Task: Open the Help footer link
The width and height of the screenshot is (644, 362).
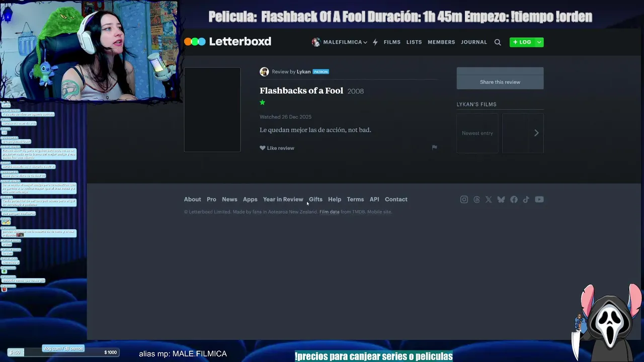Action: click(335, 200)
